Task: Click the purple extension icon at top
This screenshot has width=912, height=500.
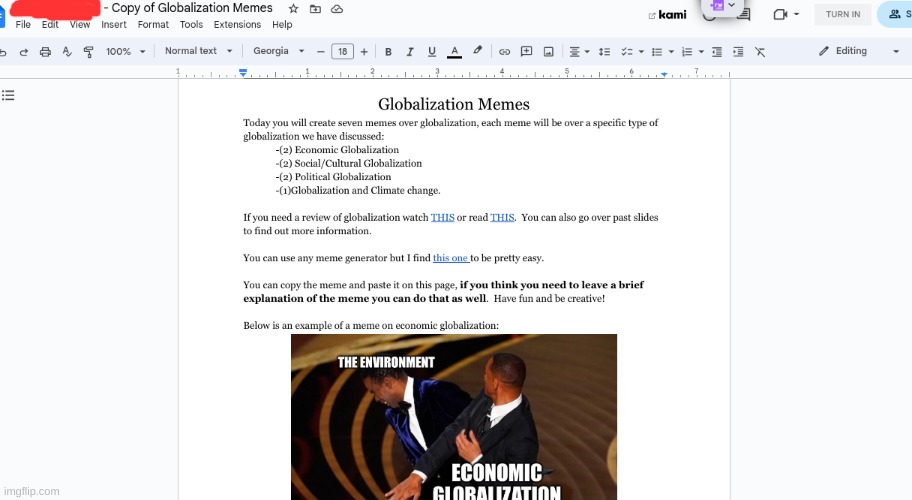Action: (718, 5)
